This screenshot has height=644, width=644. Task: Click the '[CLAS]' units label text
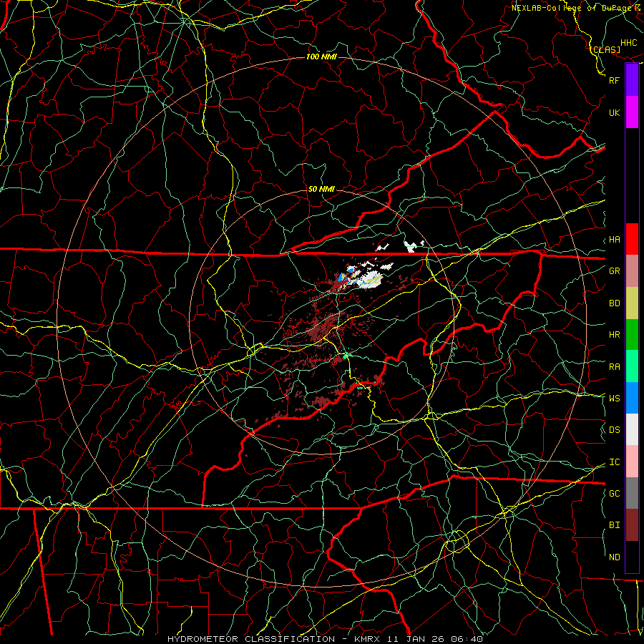605,49
